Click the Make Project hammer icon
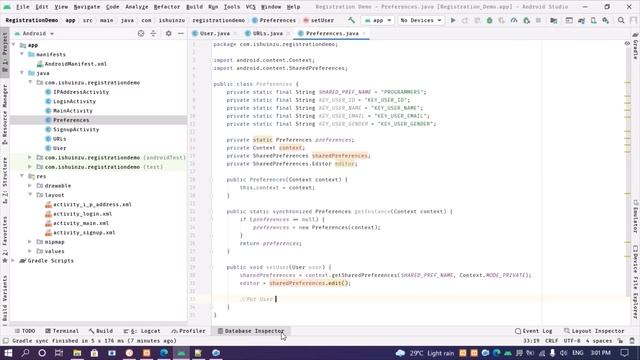640x360 pixels. (351, 20)
